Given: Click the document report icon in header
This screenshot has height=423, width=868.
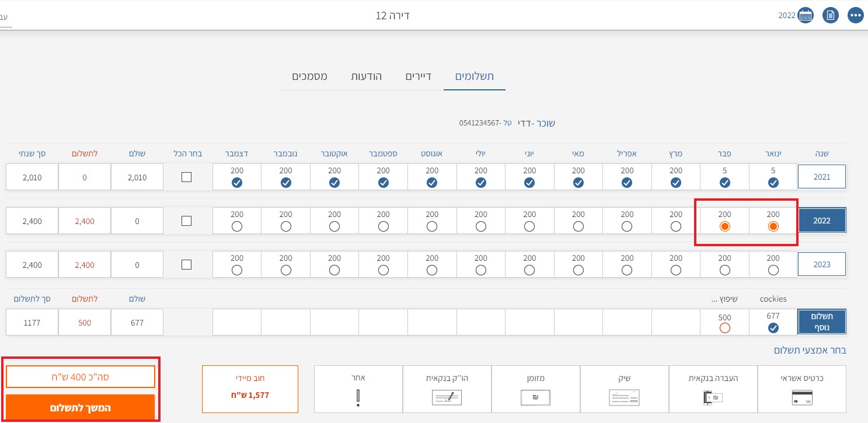Looking at the screenshot, I should pyautogui.click(x=831, y=15).
